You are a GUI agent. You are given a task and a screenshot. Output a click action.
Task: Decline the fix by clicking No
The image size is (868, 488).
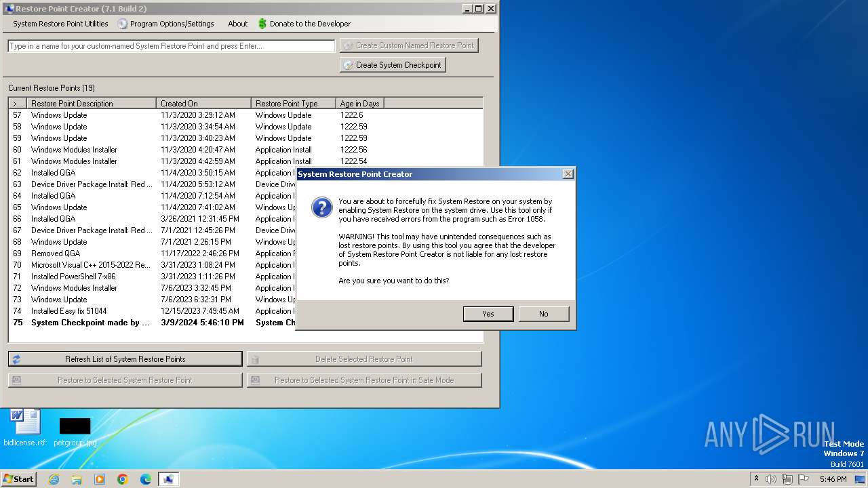coord(543,314)
